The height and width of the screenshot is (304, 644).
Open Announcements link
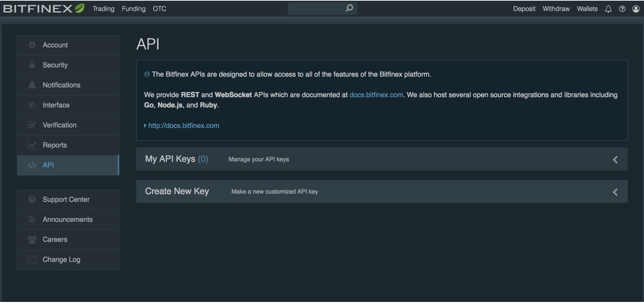(68, 219)
